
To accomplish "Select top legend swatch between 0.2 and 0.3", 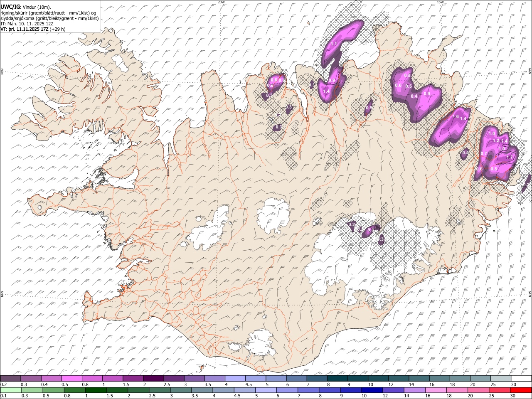I will click(x=10, y=378).
